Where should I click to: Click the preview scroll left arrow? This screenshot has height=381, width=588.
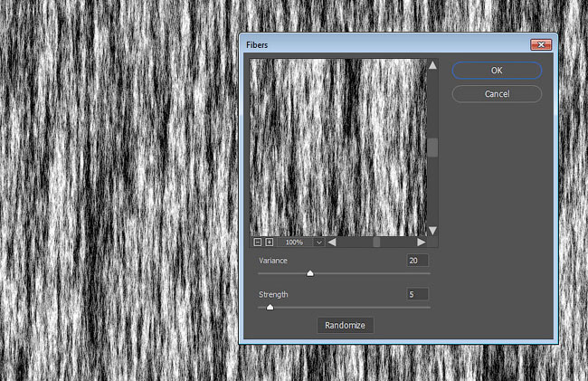(x=331, y=243)
